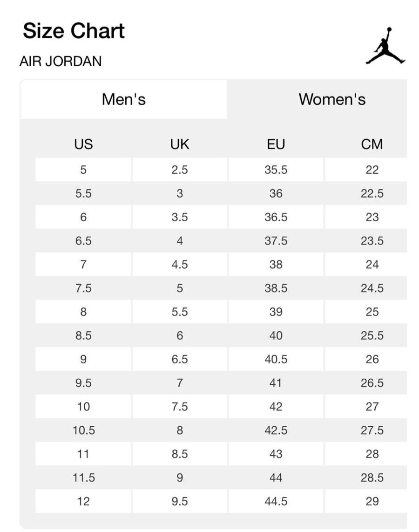
Task: Switch to the Men's tab
Action: 124,99
